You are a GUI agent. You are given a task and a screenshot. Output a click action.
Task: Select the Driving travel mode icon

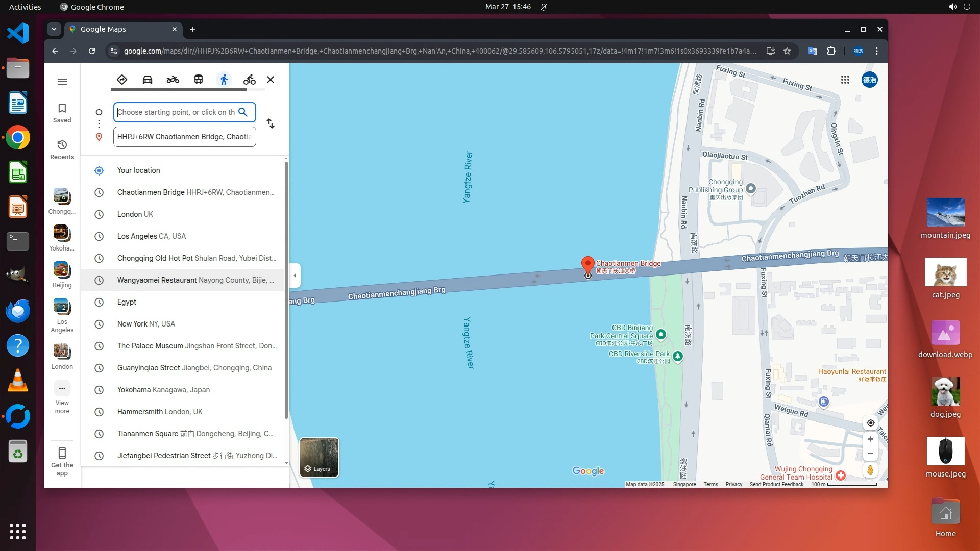point(148,80)
